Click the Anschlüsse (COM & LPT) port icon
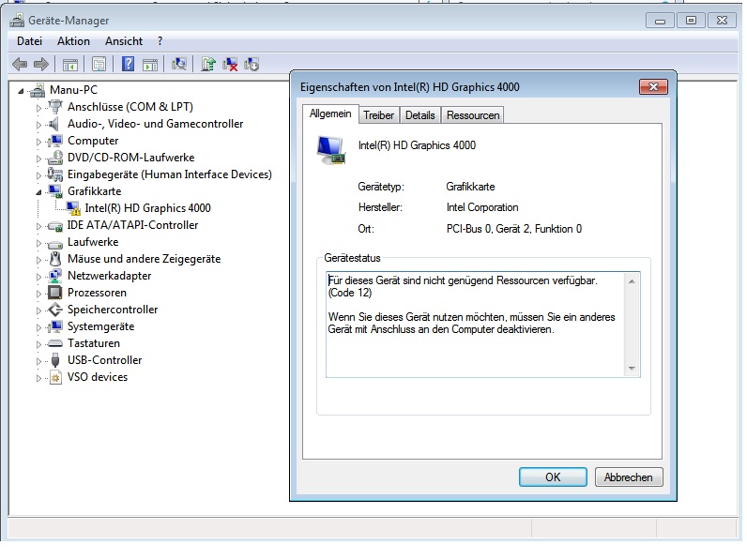This screenshot has height=560, width=747. click(x=55, y=107)
